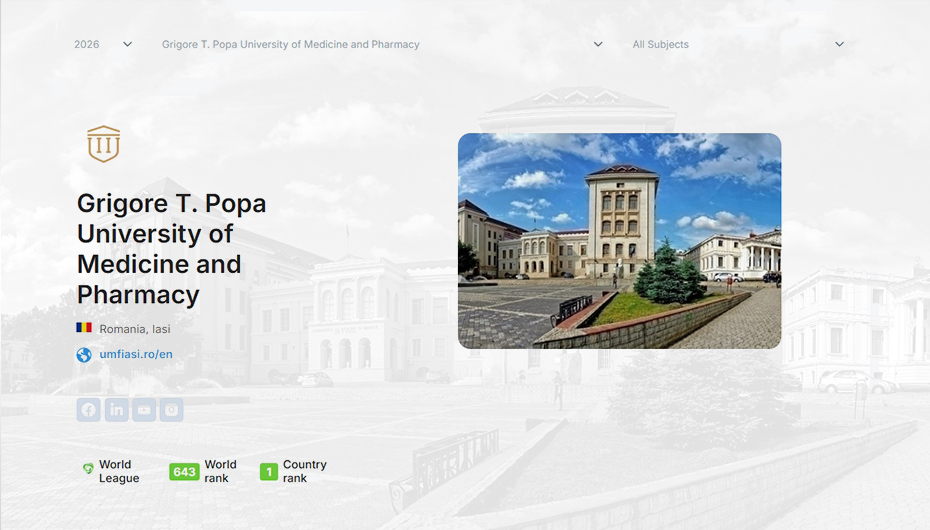Click the 'World League' label
This screenshot has height=530, width=930.
click(119, 471)
